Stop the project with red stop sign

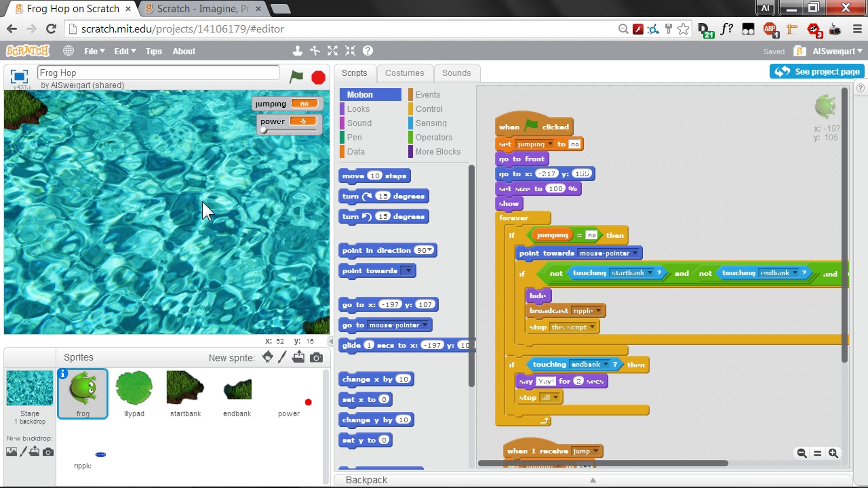coord(318,77)
